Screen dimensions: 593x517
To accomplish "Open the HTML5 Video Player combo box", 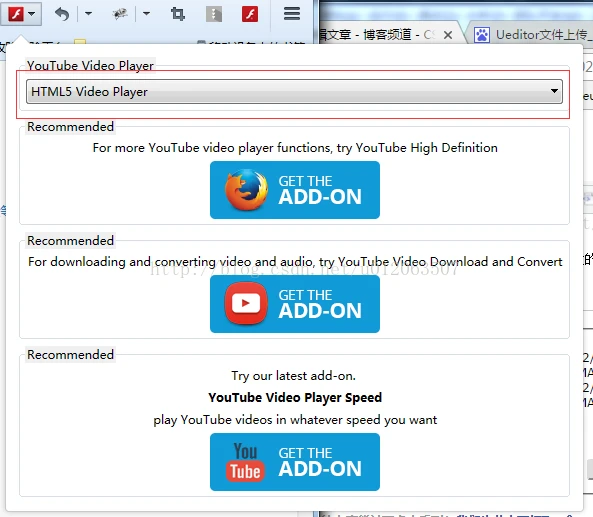I will (x=294, y=92).
